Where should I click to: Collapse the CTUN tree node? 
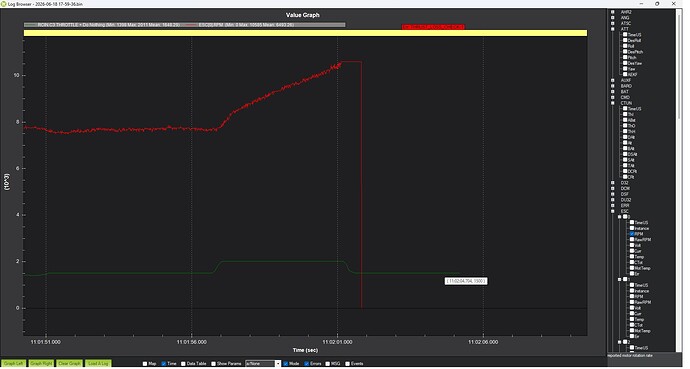click(x=613, y=103)
